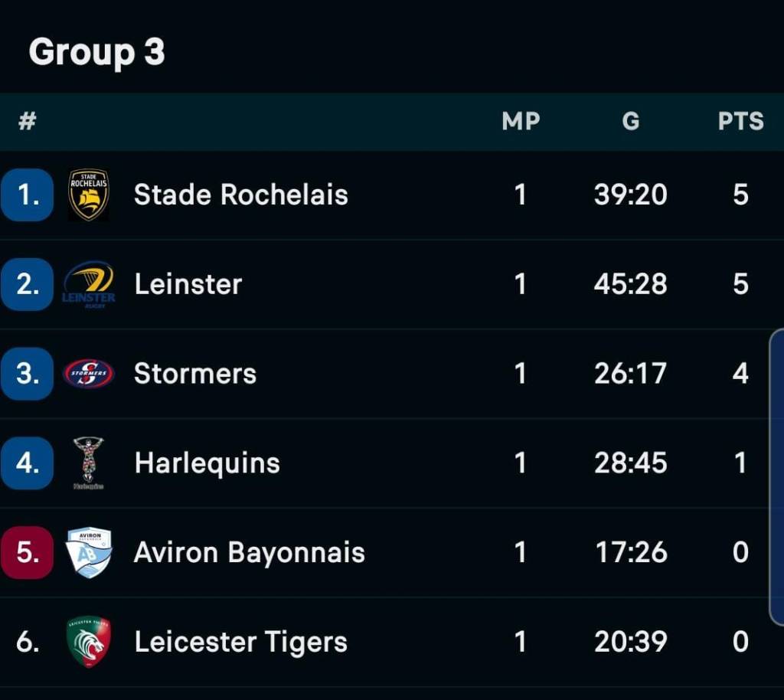This screenshot has height=700, width=784.
Task: Select the Stormers team name
Action: tap(195, 374)
